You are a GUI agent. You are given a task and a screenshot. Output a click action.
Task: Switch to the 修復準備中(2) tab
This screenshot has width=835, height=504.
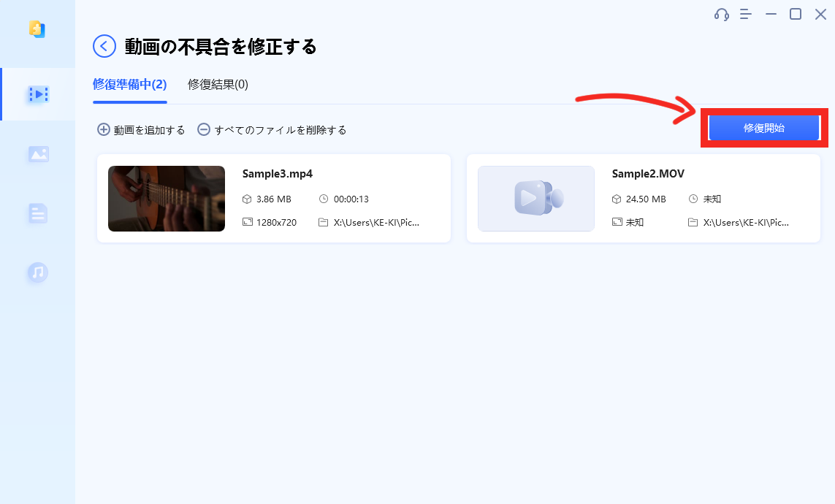coord(130,84)
